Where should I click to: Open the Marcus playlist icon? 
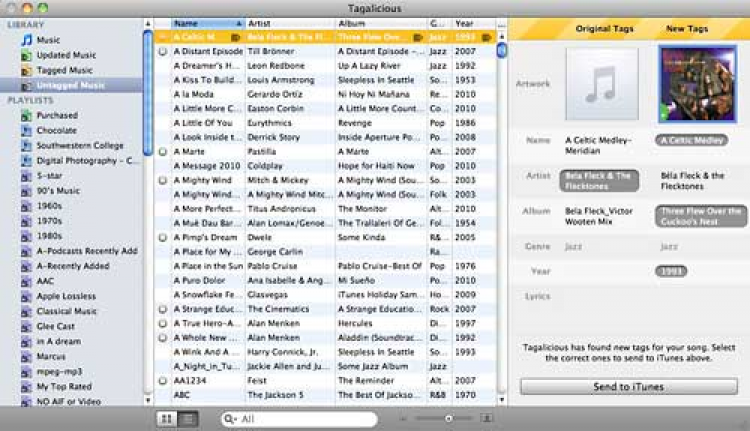(x=27, y=357)
